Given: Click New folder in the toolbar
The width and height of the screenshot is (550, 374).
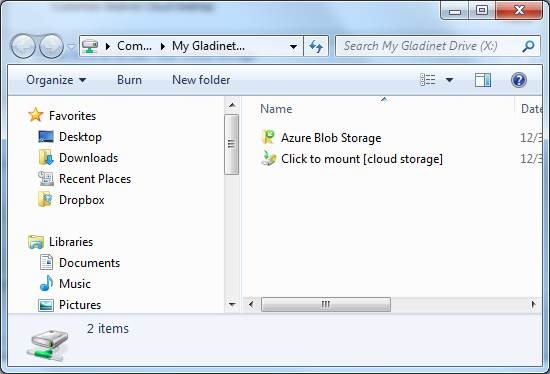Looking at the screenshot, I should [201, 80].
